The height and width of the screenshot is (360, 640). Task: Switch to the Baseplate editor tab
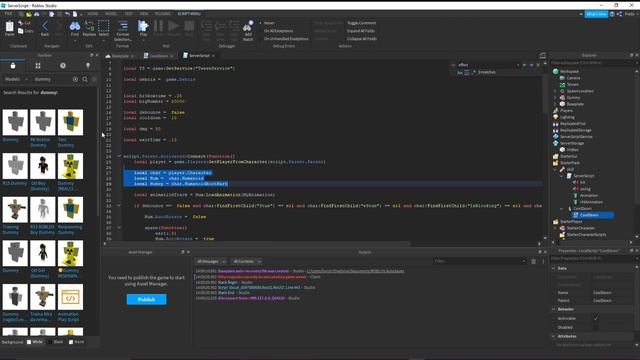click(120, 56)
